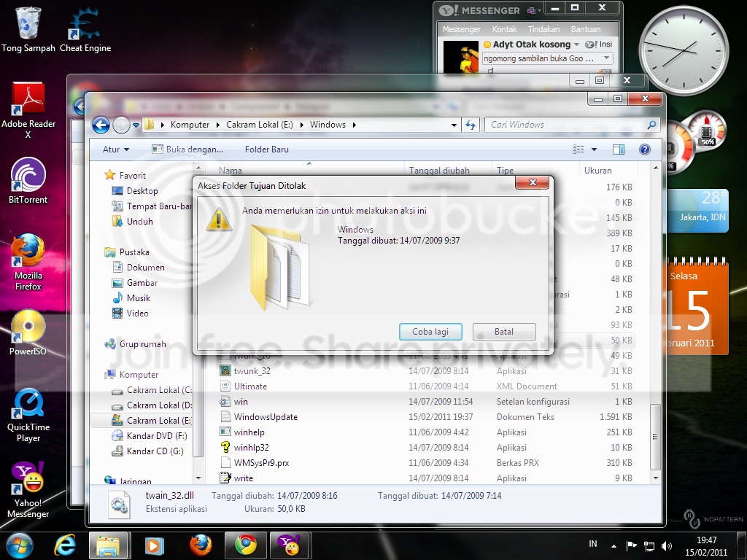747x560 pixels.
Task: Open the BitTorrent desktop shortcut
Action: [28, 181]
